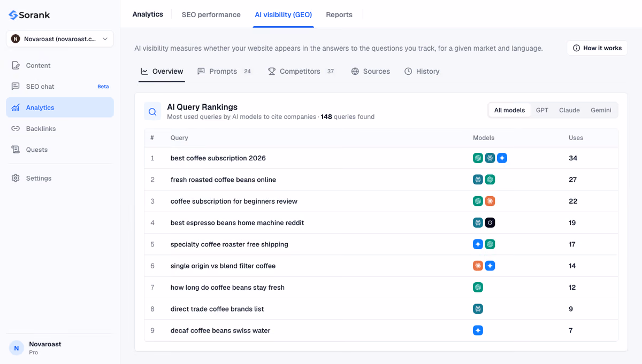Select the AI visibility (GEO) tab
Image resolution: width=642 pixels, height=364 pixels.
(284, 14)
